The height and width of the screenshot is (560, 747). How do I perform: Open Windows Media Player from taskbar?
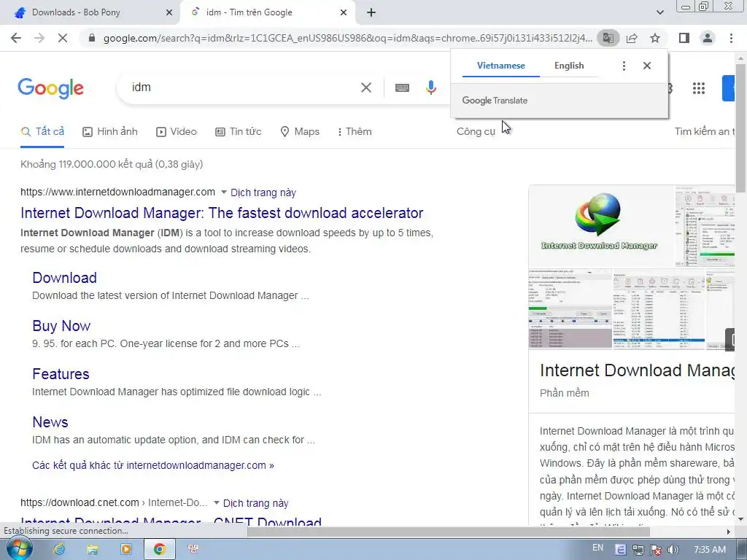[126, 550]
